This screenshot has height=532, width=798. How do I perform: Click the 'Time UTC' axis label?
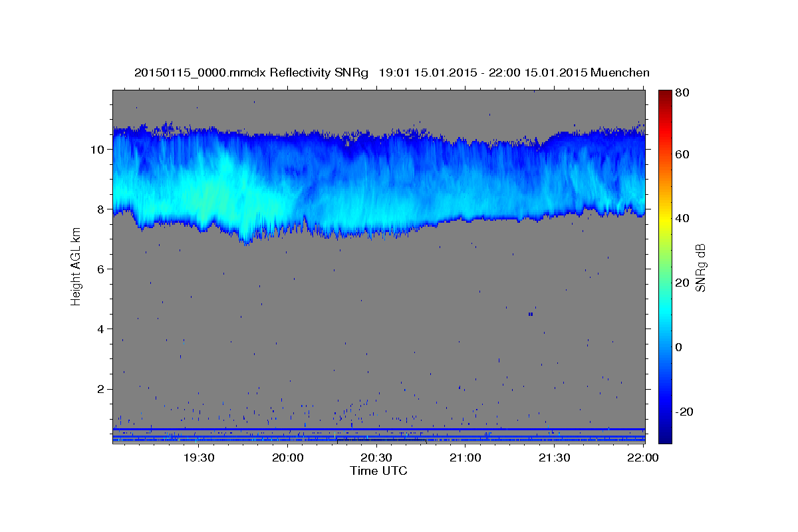(x=378, y=471)
